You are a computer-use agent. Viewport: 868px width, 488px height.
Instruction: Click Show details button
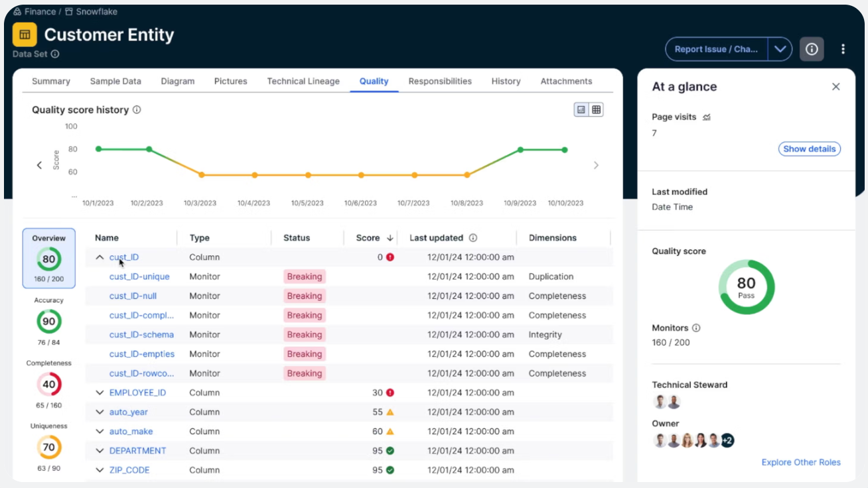click(809, 149)
